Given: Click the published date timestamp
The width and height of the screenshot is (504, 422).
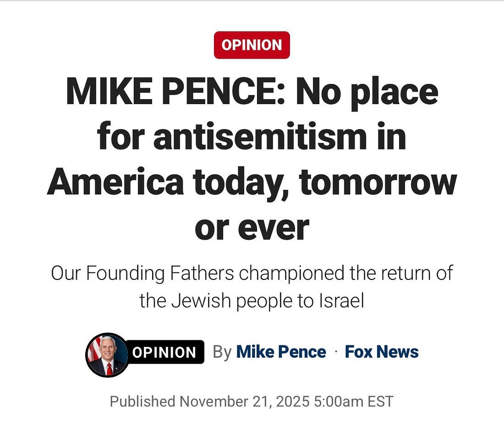Looking at the screenshot, I should (x=252, y=401).
